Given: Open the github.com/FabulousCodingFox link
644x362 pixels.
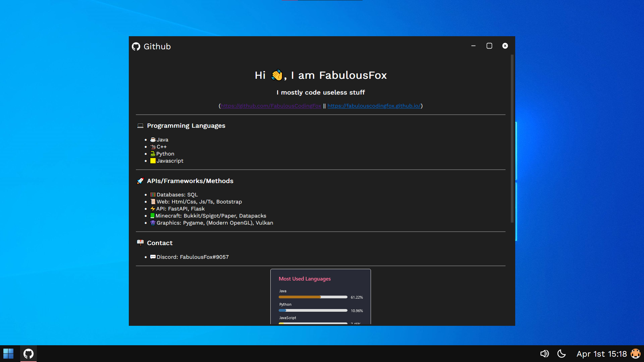Looking at the screenshot, I should pyautogui.click(x=271, y=106).
